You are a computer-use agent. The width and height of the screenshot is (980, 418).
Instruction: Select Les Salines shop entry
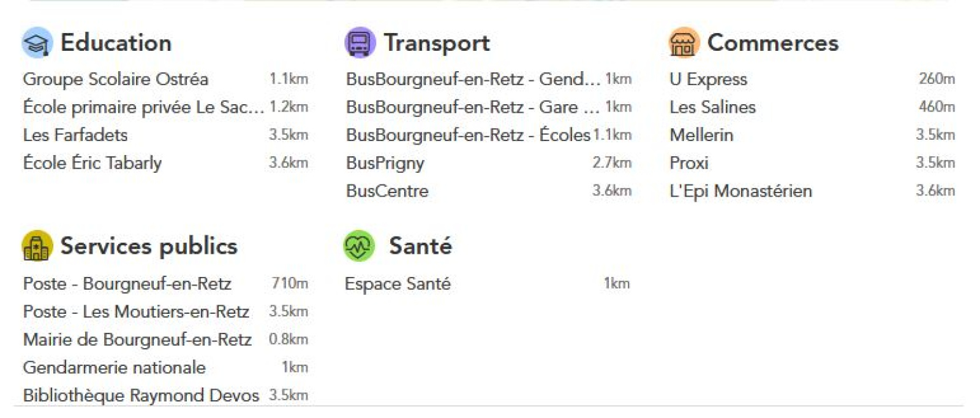[712, 107]
